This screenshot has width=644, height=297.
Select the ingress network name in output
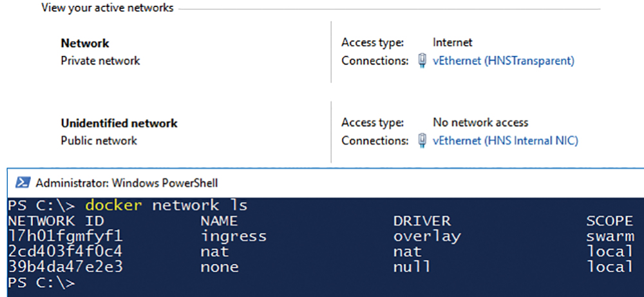coord(233,236)
